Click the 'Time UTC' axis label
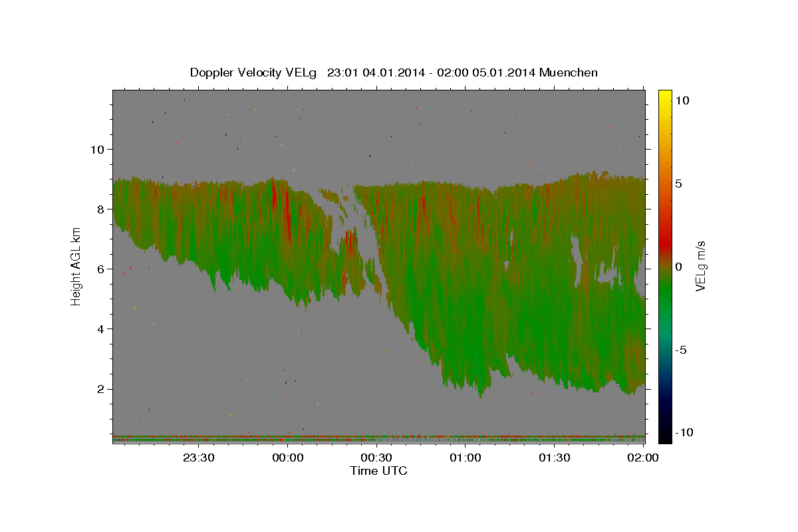This screenshot has width=798, height=532. 378,471
